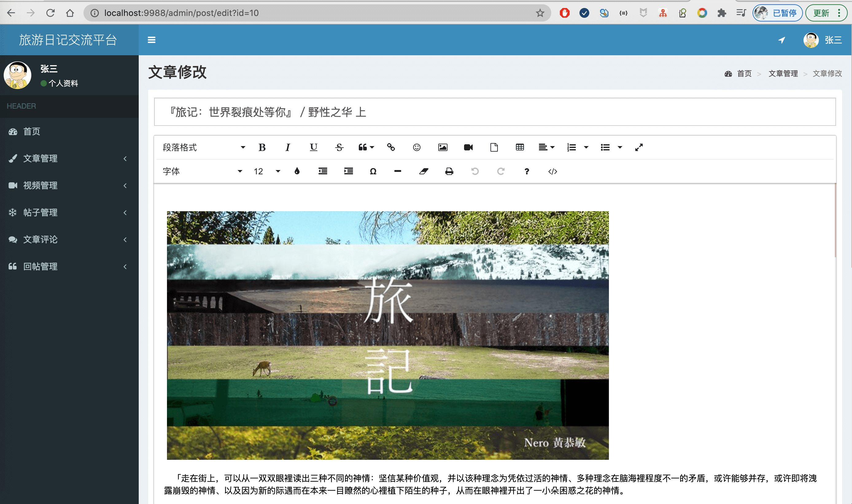Viewport: 852px width, 504px height.
Task: Open ordered list style dropdown arrow
Action: click(x=586, y=147)
